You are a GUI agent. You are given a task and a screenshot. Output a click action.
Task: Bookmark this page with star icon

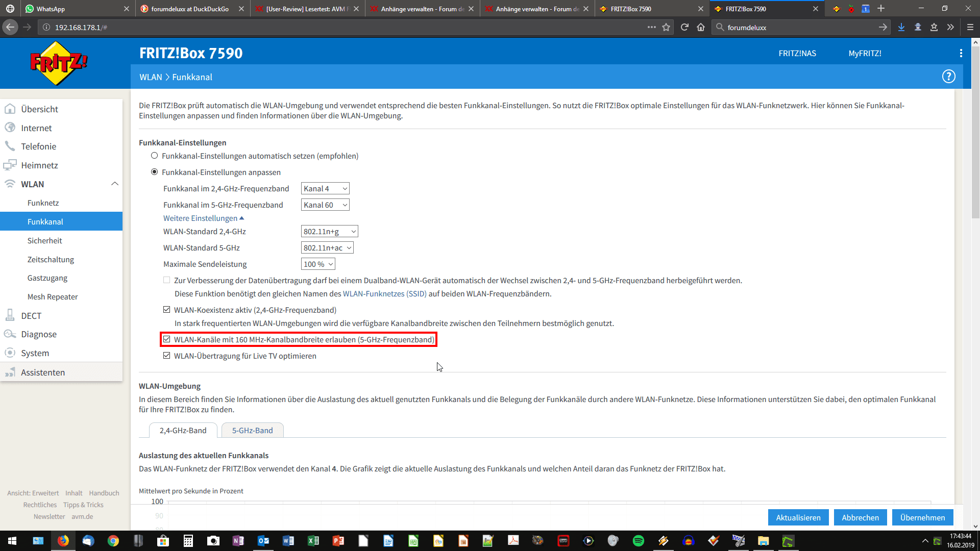click(x=666, y=28)
